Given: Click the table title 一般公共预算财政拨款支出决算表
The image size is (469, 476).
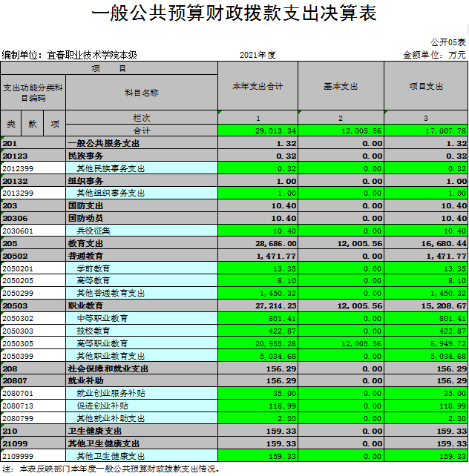Looking at the screenshot, I should [234, 13].
